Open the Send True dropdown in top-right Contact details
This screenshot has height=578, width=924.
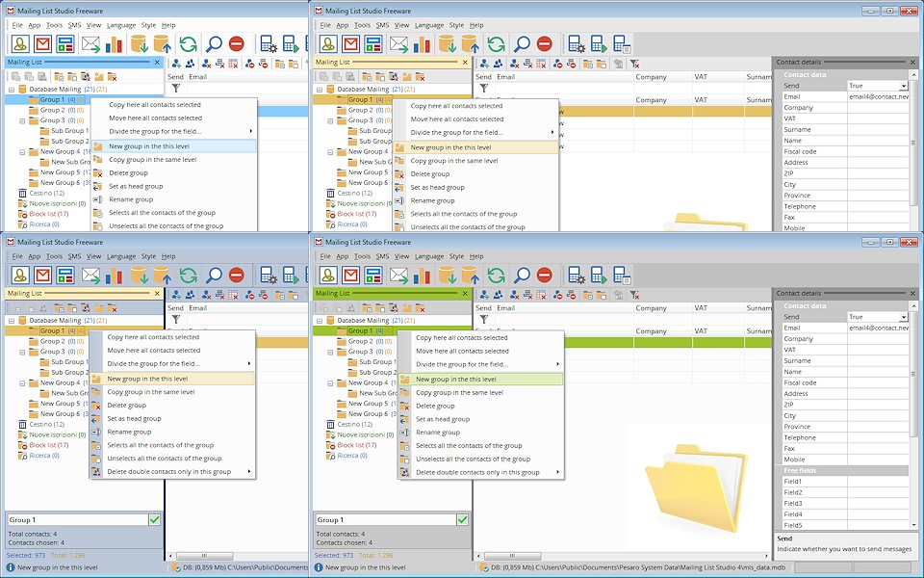(904, 86)
